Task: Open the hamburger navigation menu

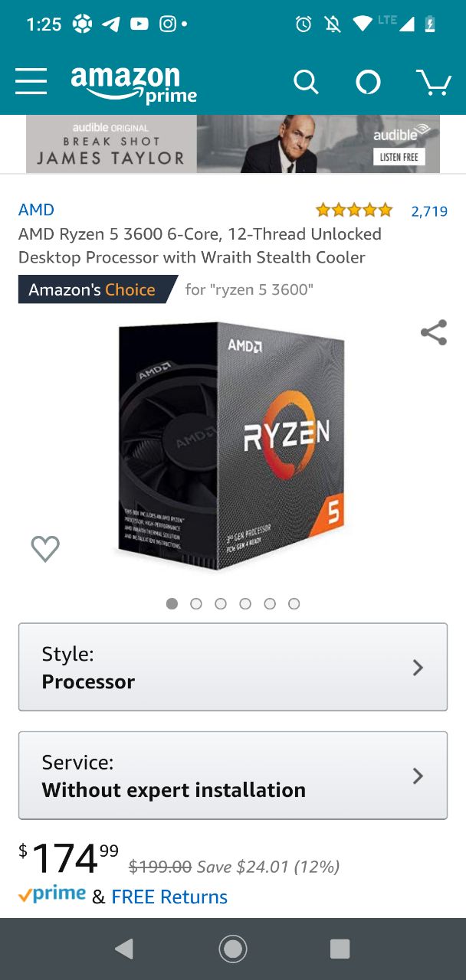Action: (31, 81)
